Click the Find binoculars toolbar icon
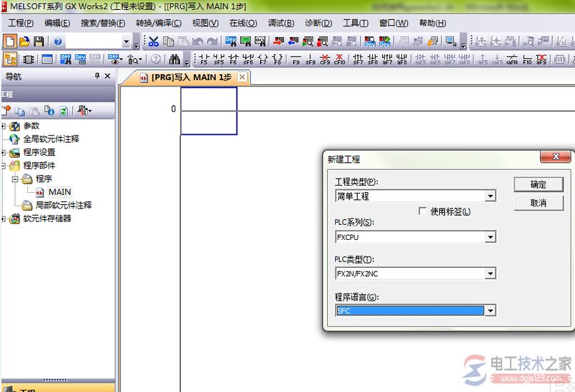 click(x=174, y=59)
